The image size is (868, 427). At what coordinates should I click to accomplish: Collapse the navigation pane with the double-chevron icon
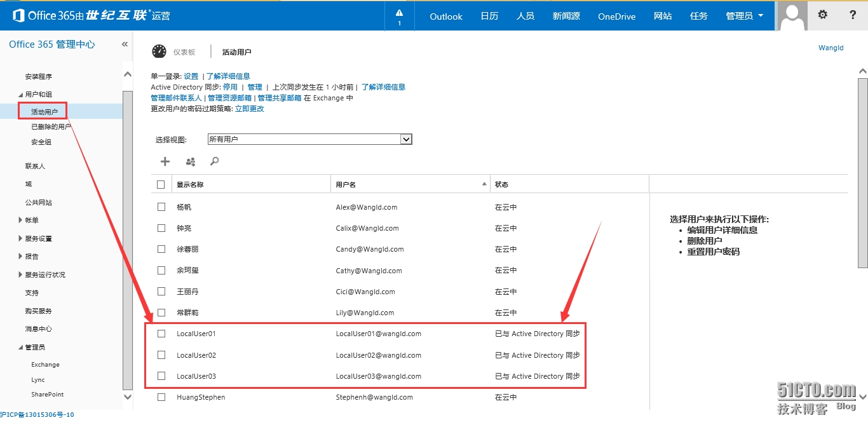click(x=125, y=44)
